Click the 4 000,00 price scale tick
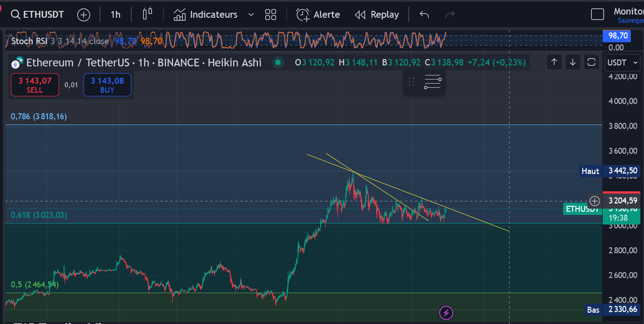644x324 pixels. pos(623,101)
